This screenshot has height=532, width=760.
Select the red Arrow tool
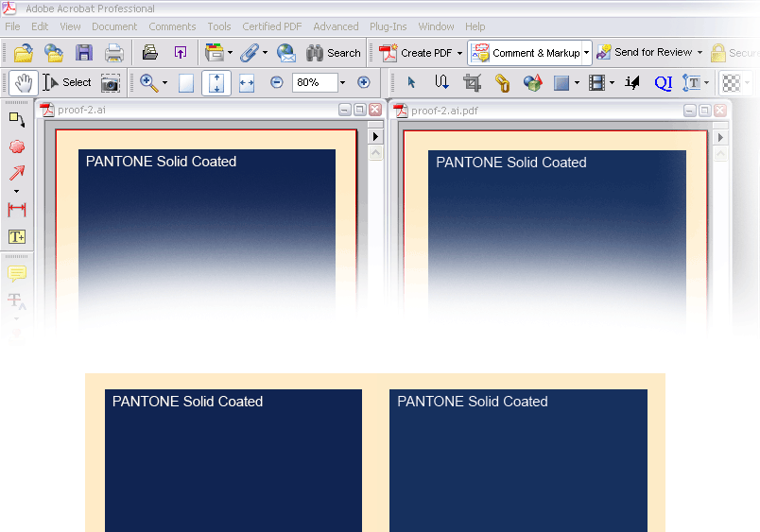[17, 173]
